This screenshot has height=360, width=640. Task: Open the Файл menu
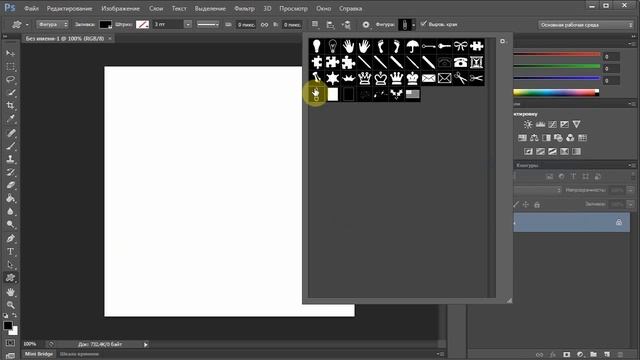pos(31,8)
